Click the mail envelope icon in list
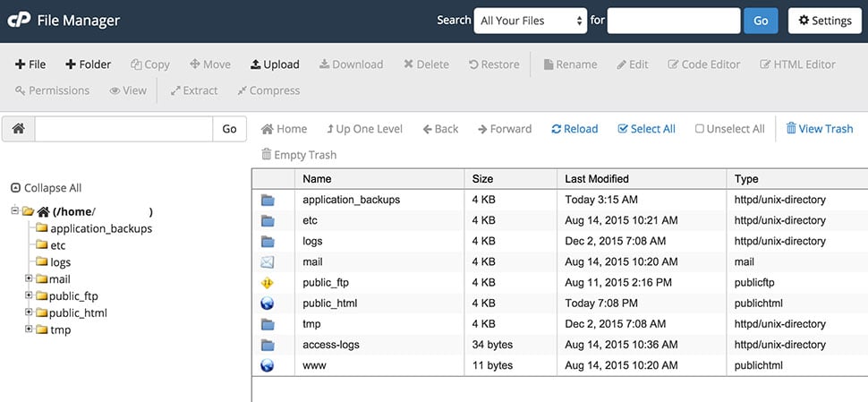 click(x=268, y=262)
